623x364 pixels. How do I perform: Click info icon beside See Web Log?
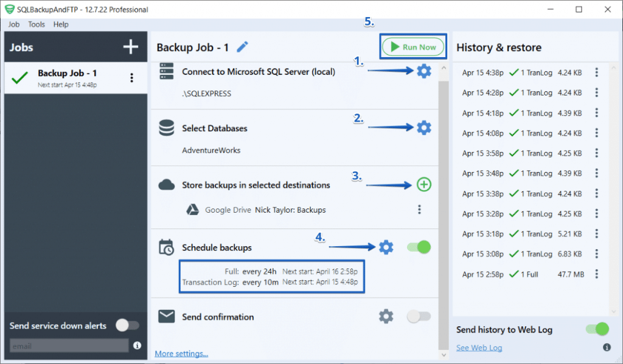607,348
